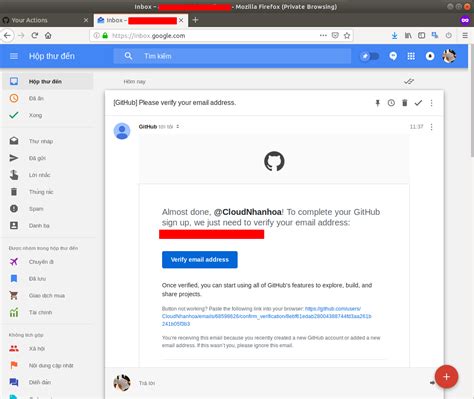This screenshot has width=474, height=399.
Task: Close the Inbox browser tab
Action: pos(181,20)
